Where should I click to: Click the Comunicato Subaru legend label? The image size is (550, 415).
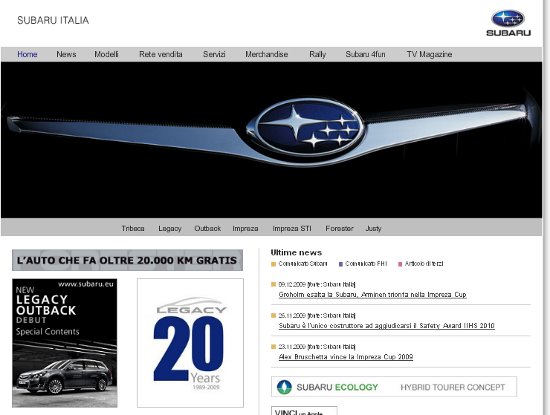[303, 264]
